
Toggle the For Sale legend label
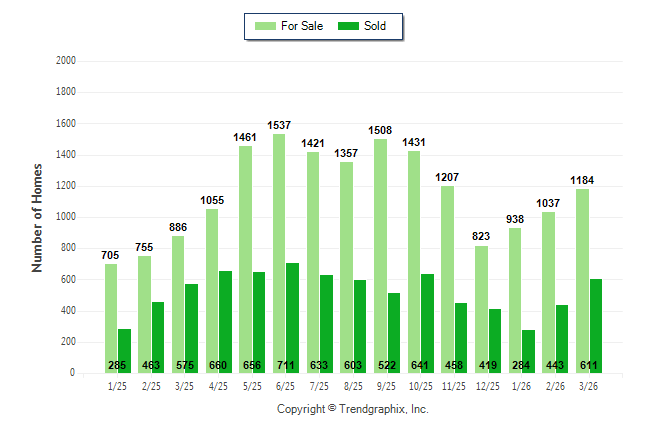pyautogui.click(x=302, y=26)
